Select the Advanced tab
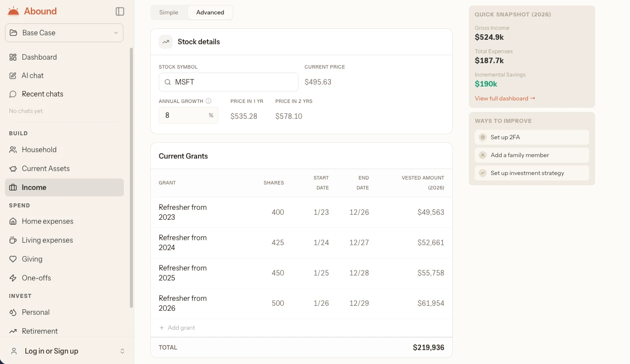Viewport: 630px width, 364px height. click(x=210, y=12)
